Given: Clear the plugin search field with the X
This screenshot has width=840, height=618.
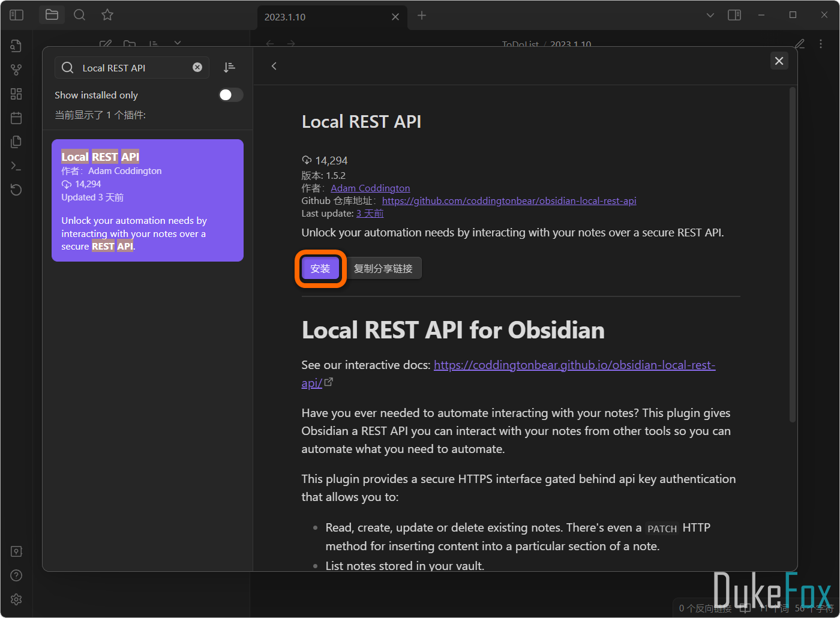Looking at the screenshot, I should pos(197,67).
